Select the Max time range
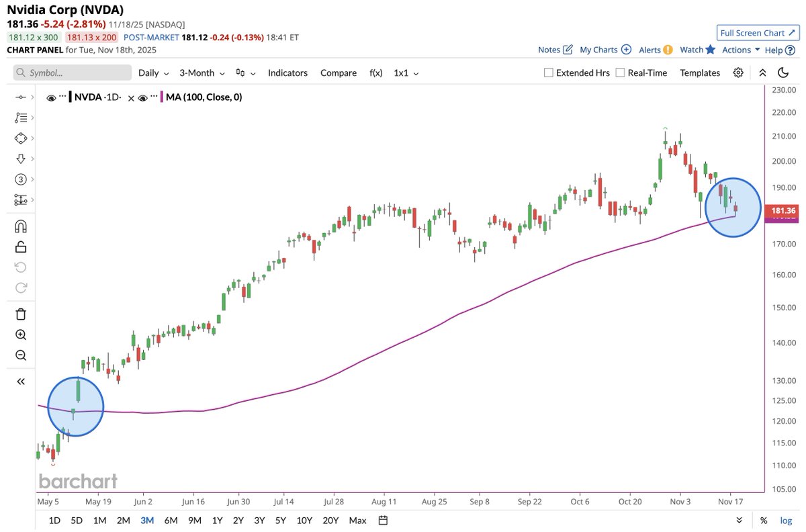The image size is (806, 532). 357,521
